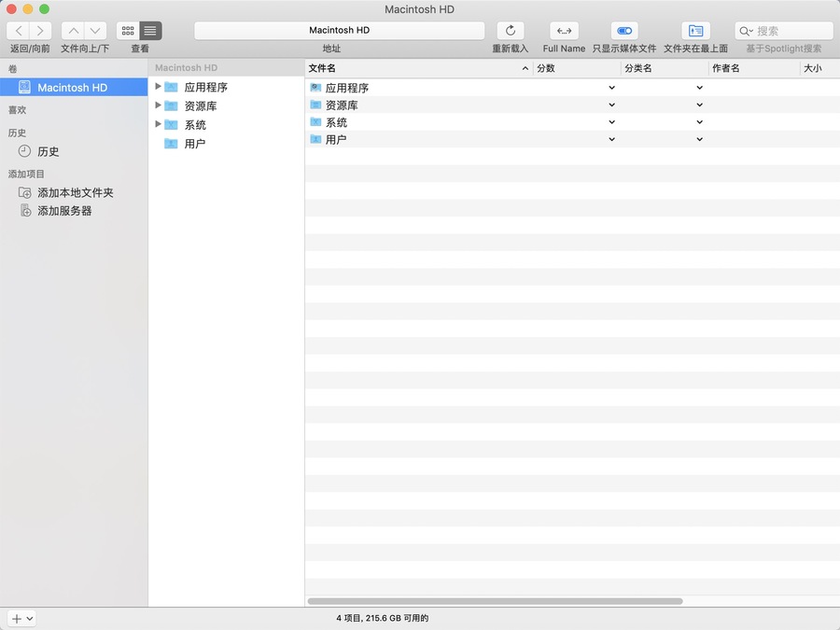Image resolution: width=840 pixels, height=630 pixels.
Task: Click 添加本地文件夹 in sidebar
Action: [x=75, y=193]
